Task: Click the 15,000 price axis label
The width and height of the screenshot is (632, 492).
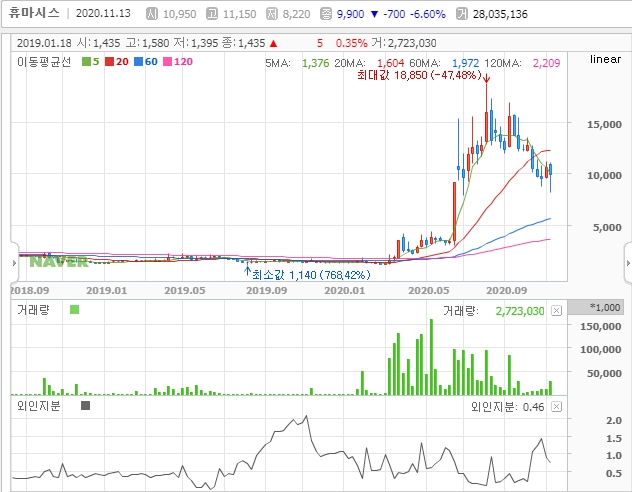Action: click(x=604, y=125)
